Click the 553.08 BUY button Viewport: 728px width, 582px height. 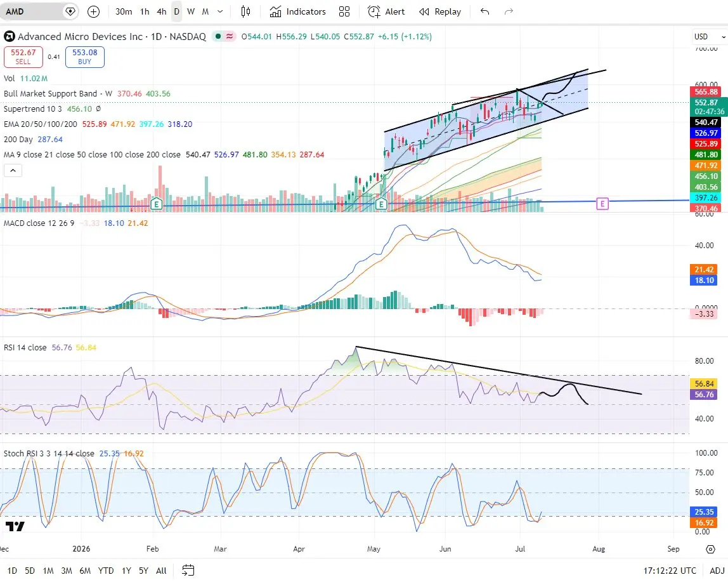coord(84,56)
